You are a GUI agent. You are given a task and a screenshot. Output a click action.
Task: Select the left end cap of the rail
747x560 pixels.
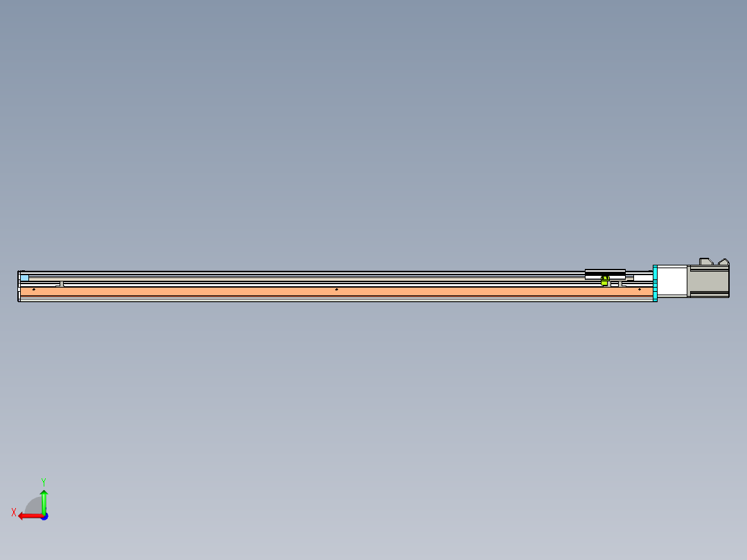coord(19,286)
